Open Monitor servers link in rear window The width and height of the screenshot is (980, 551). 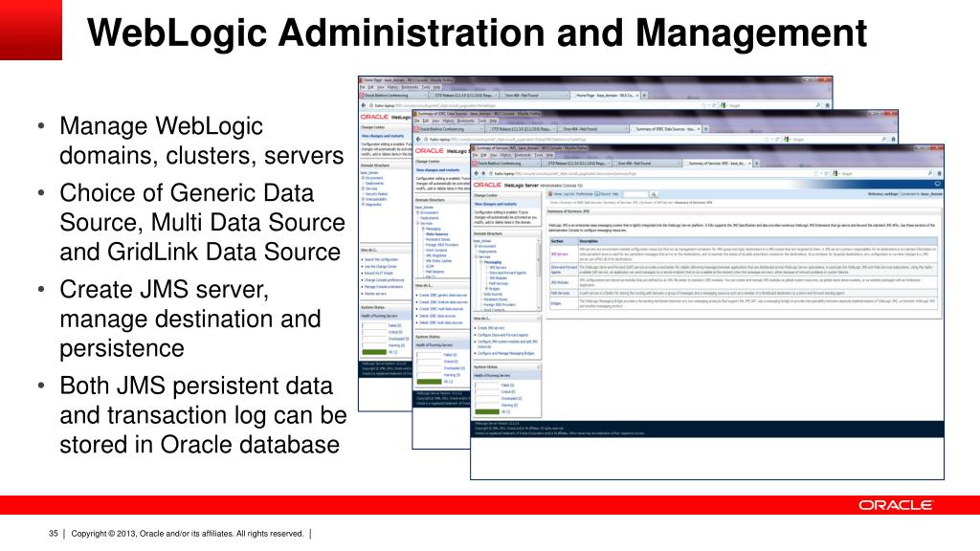click(375, 294)
